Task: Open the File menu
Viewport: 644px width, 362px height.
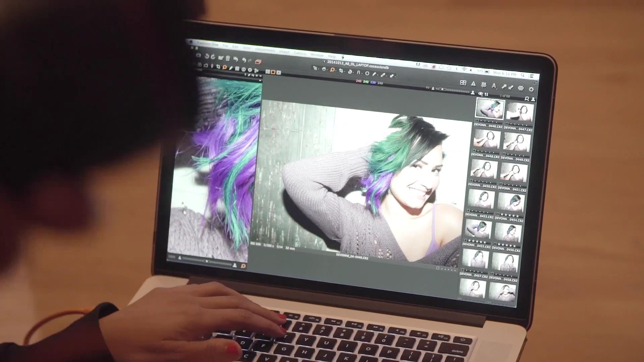Action: coord(225,46)
